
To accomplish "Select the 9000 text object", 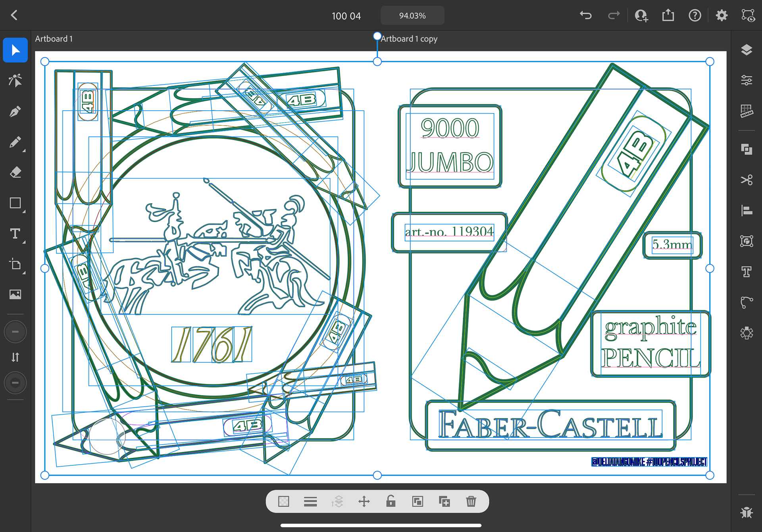I will coord(450,128).
